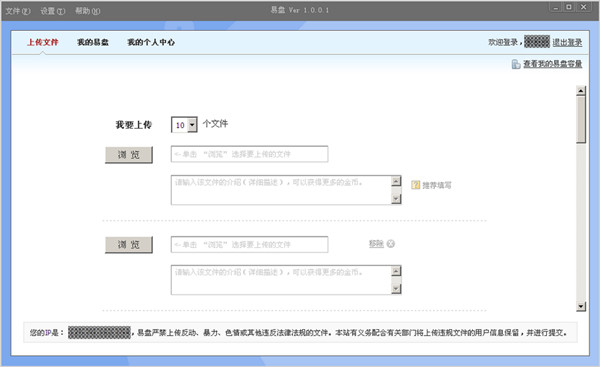The image size is (600, 367).
Task: Click the main vertical scrollbar thumb
Action: tap(581, 119)
